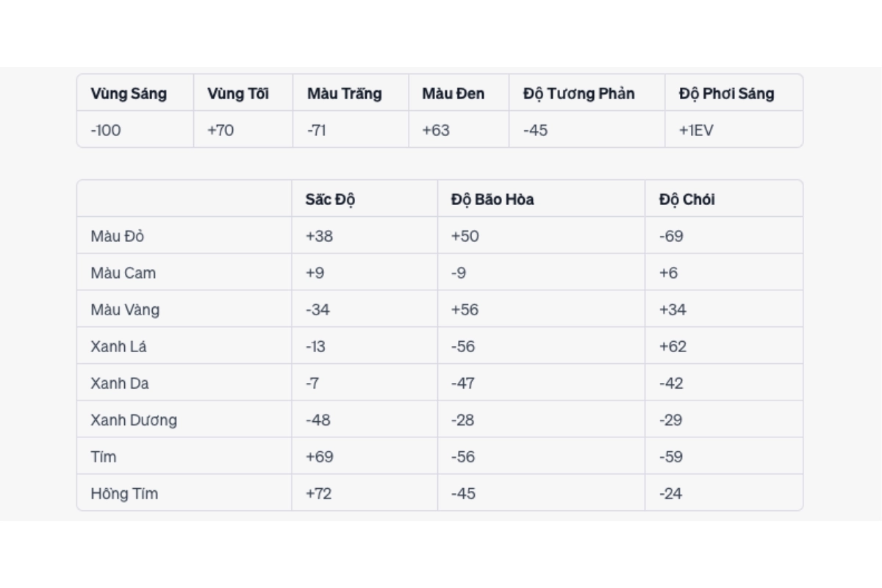Click the Màu Trắng column header
882x588 pixels.
[x=345, y=94]
